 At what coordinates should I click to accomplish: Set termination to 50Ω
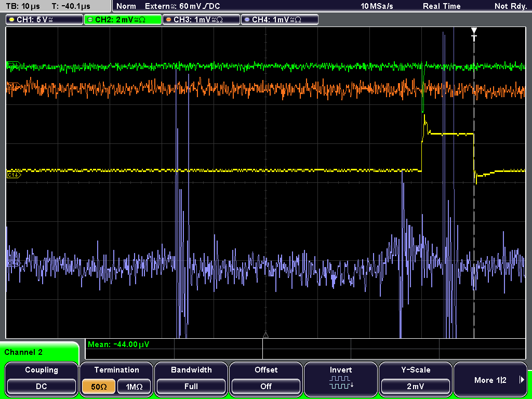(99, 386)
